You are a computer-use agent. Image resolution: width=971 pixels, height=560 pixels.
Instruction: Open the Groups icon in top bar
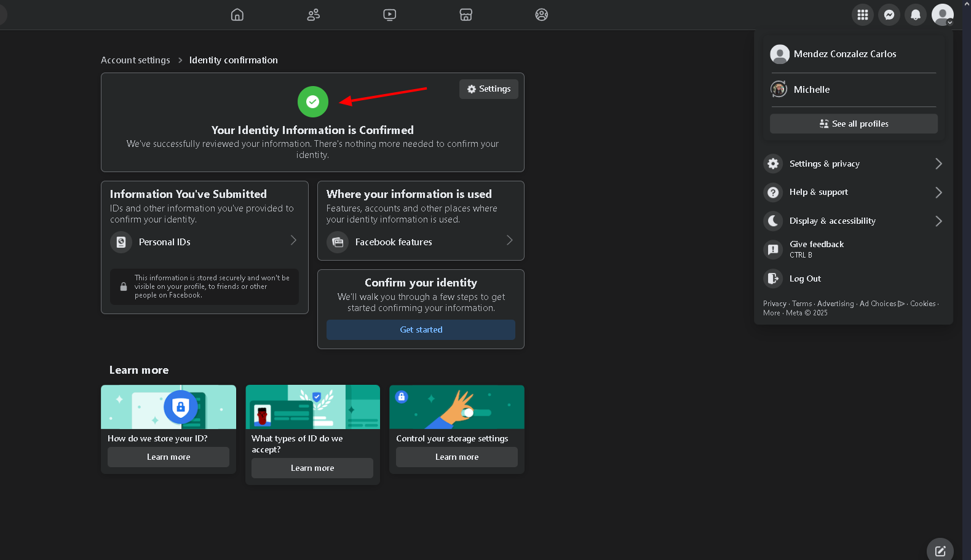pos(541,15)
